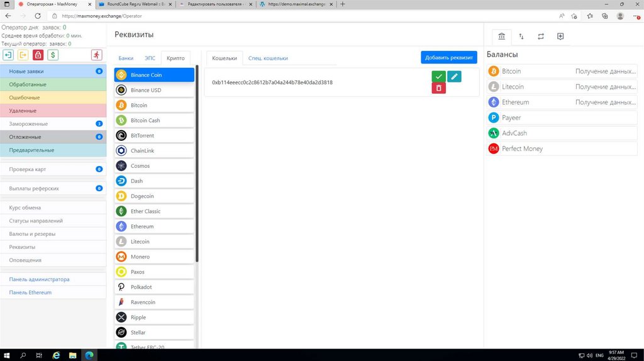Open Реквизиты sidebar menu item

coord(53,247)
